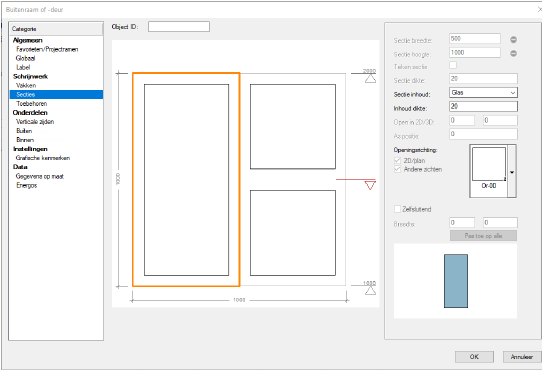Click the red level marker triangle
Screen dimensions: 542x371
(x=370, y=186)
